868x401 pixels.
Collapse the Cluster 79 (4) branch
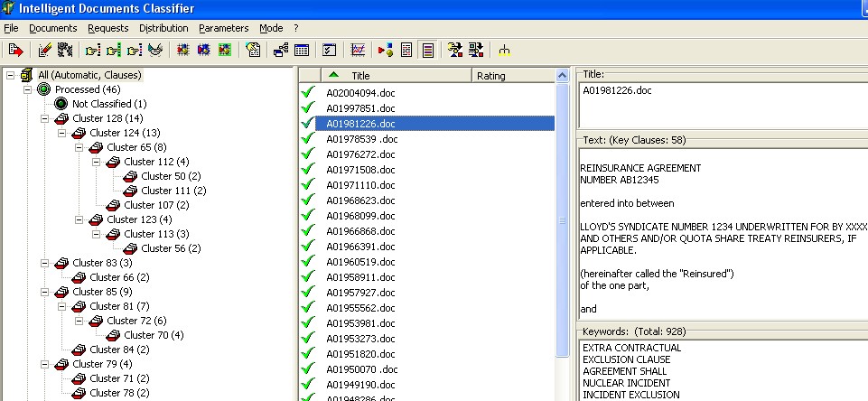[45, 364]
